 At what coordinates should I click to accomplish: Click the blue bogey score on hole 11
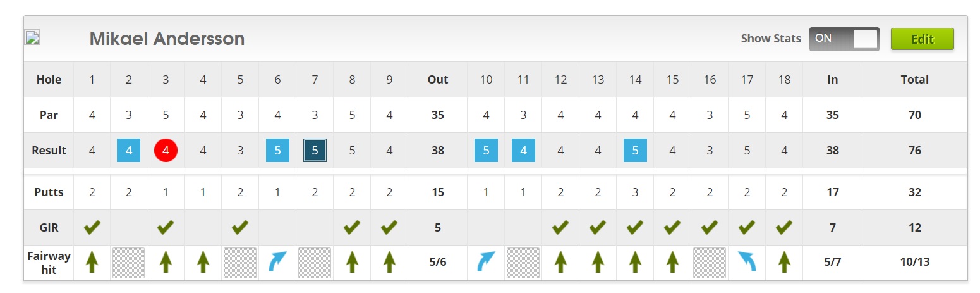pos(523,151)
